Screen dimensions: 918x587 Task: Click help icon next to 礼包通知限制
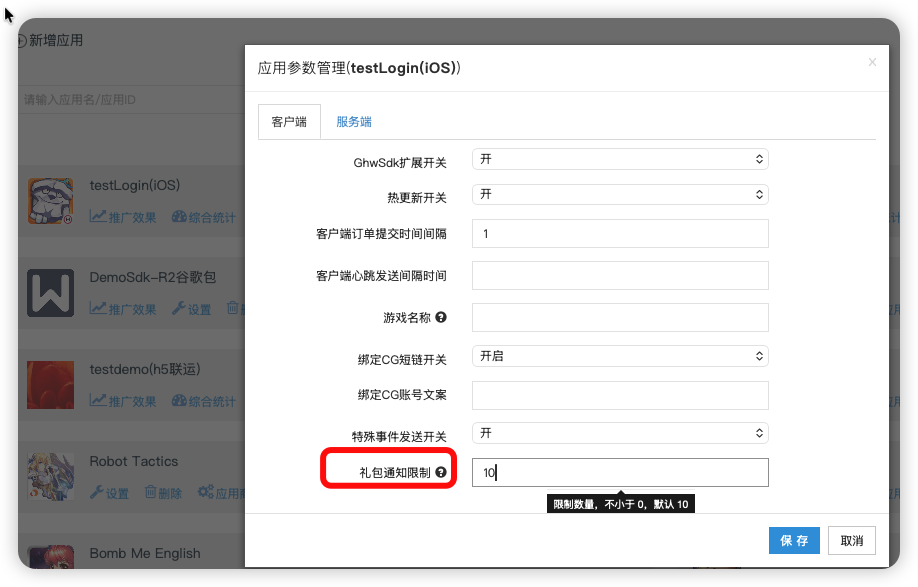(x=441, y=472)
